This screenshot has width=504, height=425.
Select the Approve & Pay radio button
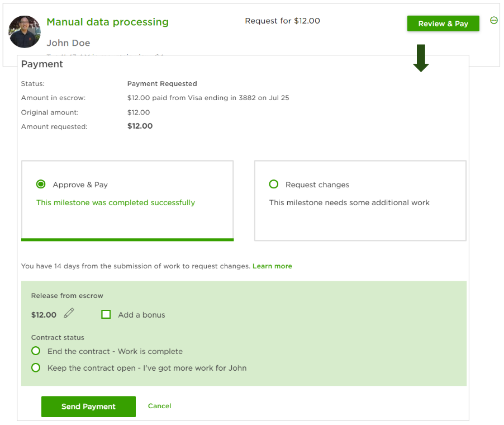pyautogui.click(x=41, y=185)
